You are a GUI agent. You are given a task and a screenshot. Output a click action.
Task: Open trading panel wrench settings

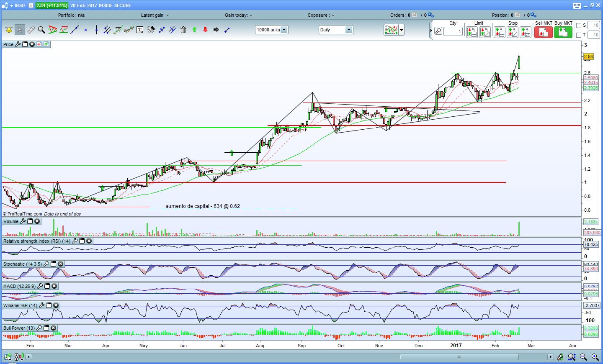(438, 31)
